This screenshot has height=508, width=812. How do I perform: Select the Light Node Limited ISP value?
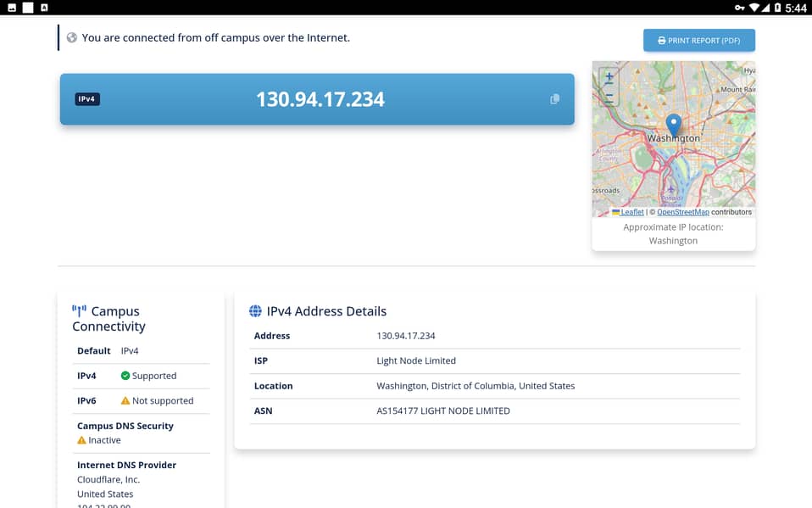click(x=416, y=360)
